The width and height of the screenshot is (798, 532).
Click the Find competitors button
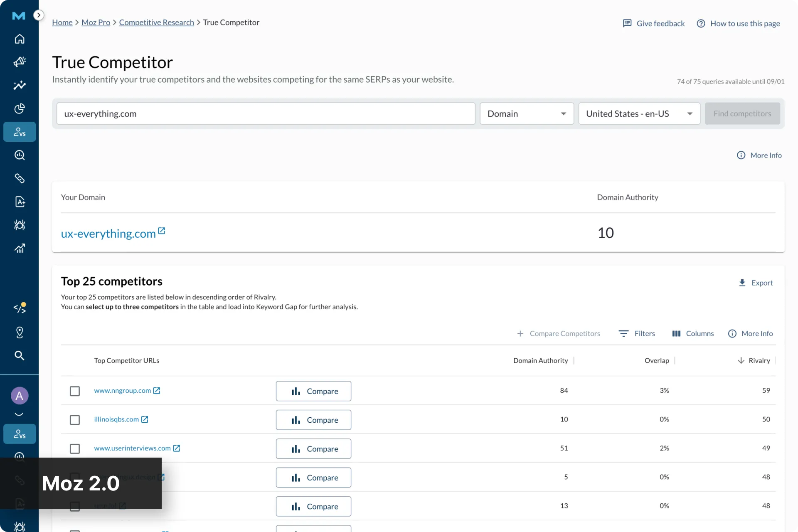coord(742,113)
